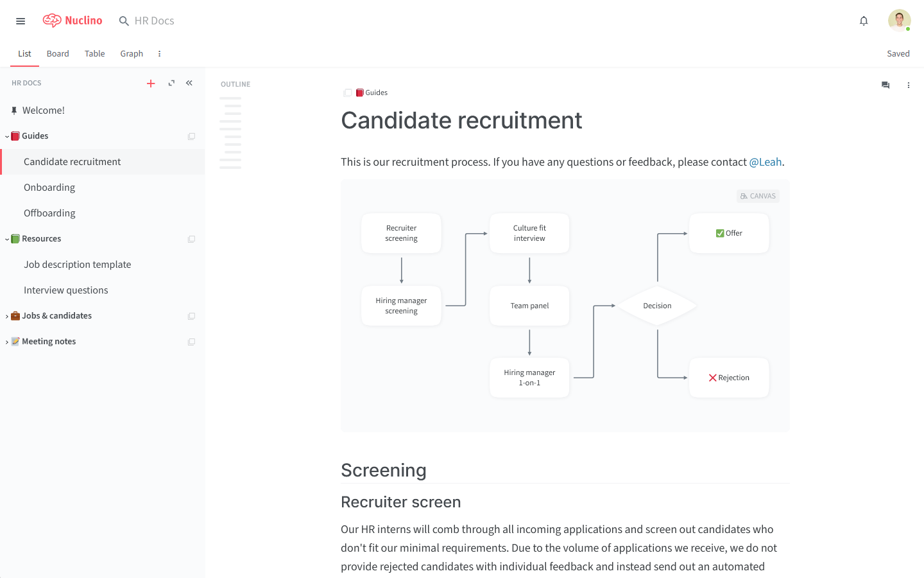Switch to the Board view tab
Image resolution: width=924 pixels, height=578 pixels.
coord(58,54)
